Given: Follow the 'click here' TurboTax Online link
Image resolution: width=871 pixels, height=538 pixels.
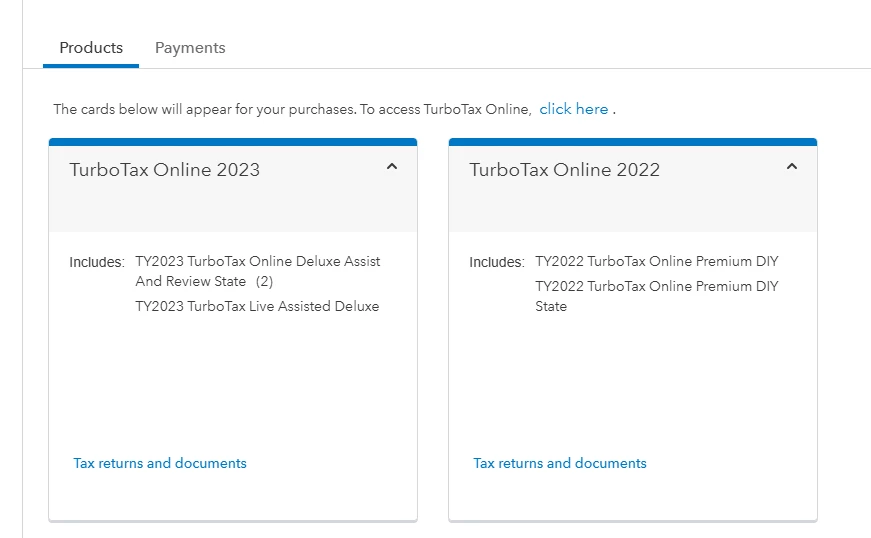Looking at the screenshot, I should (574, 109).
